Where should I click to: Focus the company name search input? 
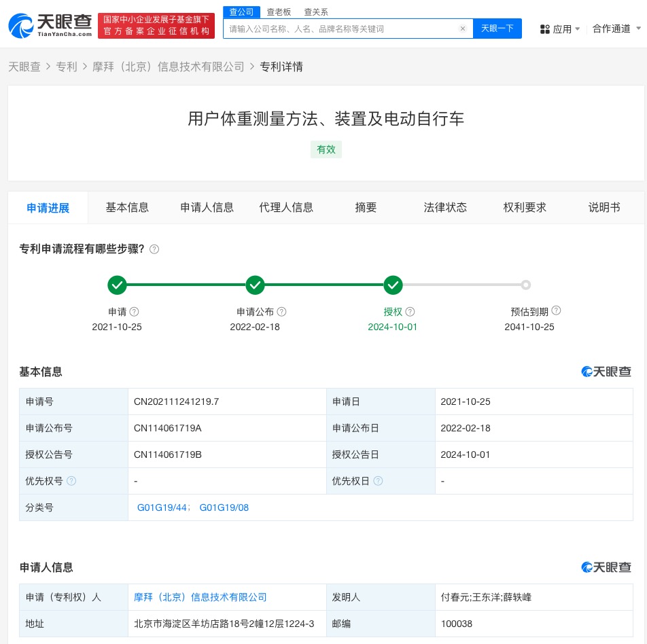point(340,29)
